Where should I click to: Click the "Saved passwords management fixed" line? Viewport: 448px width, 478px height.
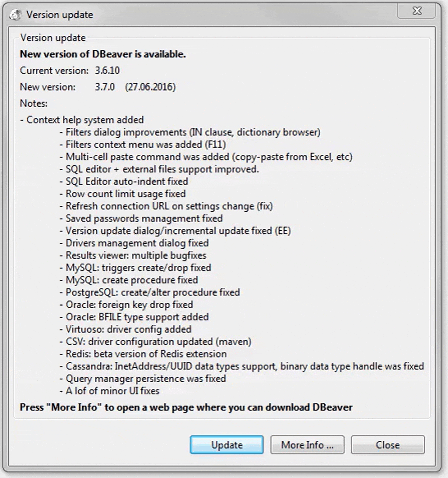click(x=143, y=218)
